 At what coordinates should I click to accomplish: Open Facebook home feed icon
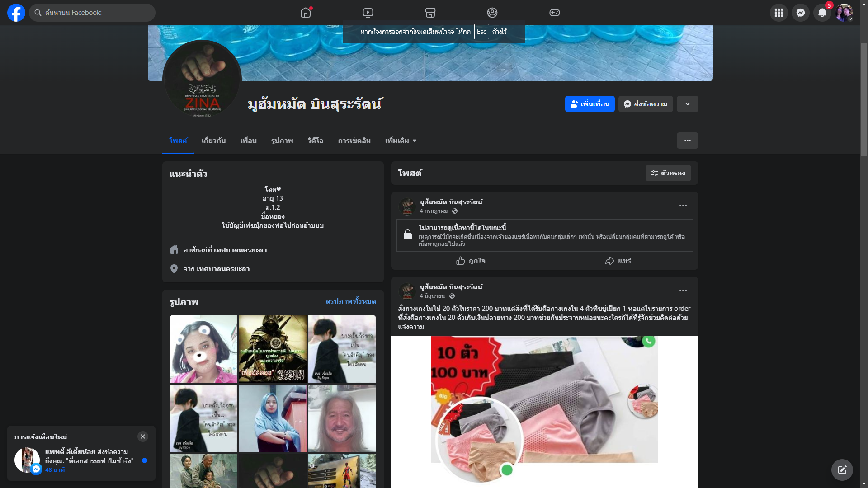point(306,13)
